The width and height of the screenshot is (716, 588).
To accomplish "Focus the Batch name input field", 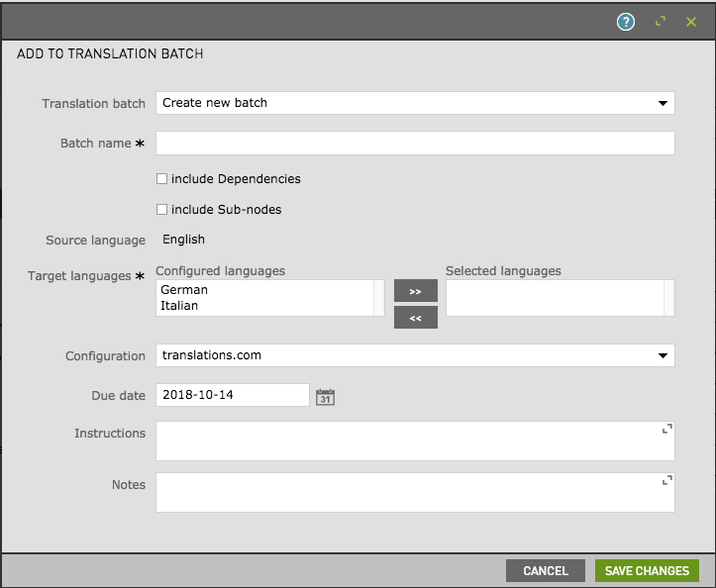I will (x=415, y=144).
